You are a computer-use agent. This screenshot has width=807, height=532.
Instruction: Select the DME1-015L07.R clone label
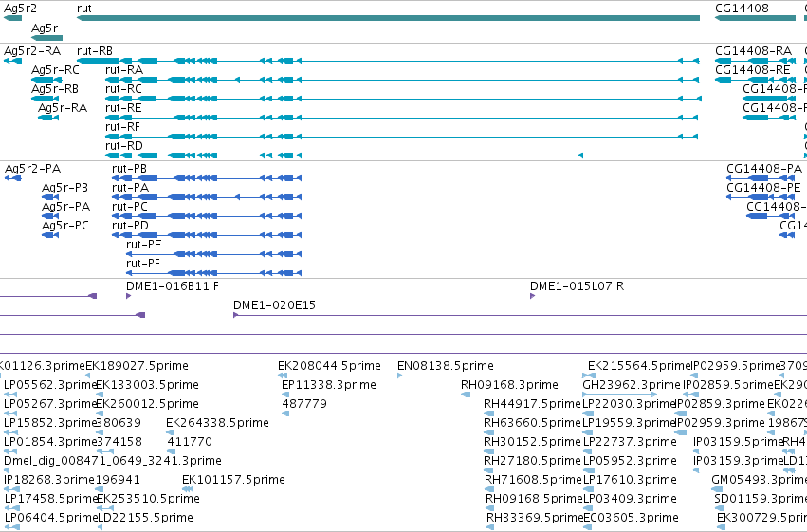point(577,286)
